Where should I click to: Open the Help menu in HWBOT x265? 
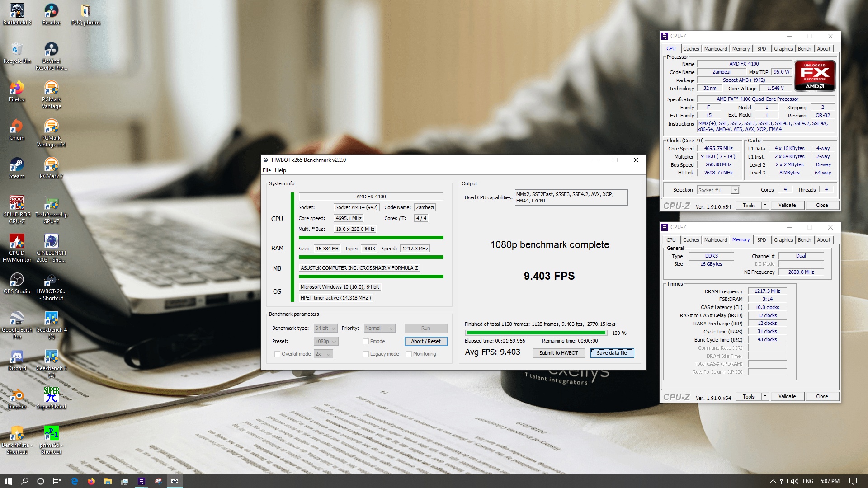coord(280,170)
